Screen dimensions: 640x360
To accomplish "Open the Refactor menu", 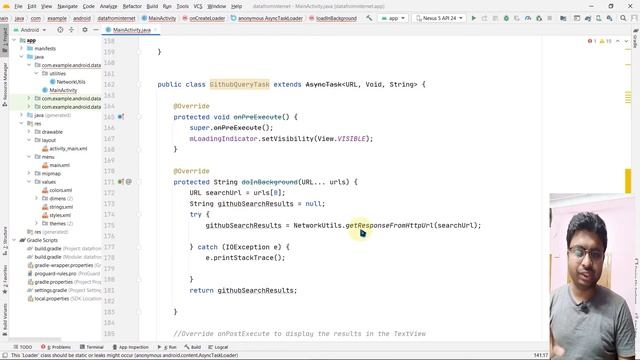I will tap(132, 6).
